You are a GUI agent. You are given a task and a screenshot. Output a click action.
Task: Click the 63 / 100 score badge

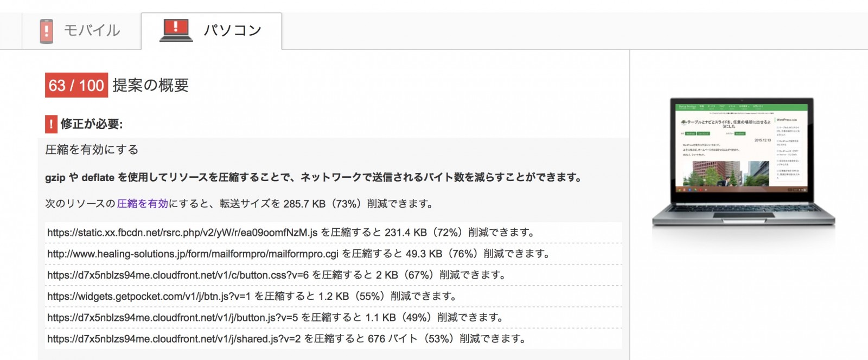coord(76,85)
